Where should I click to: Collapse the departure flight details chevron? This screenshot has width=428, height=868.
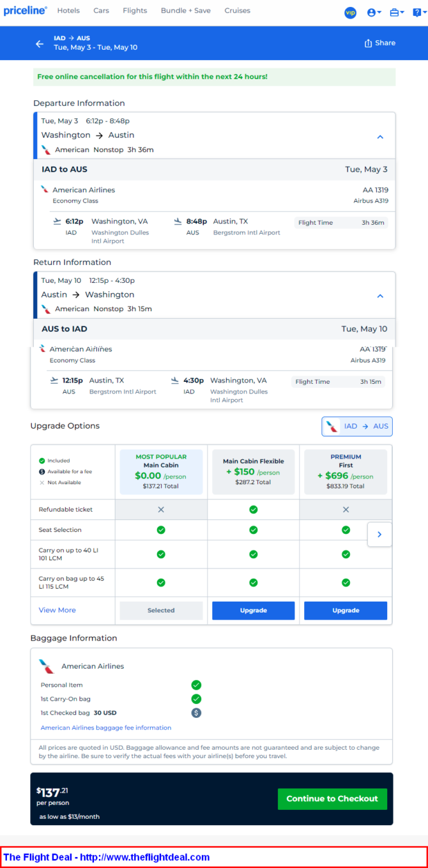(380, 137)
